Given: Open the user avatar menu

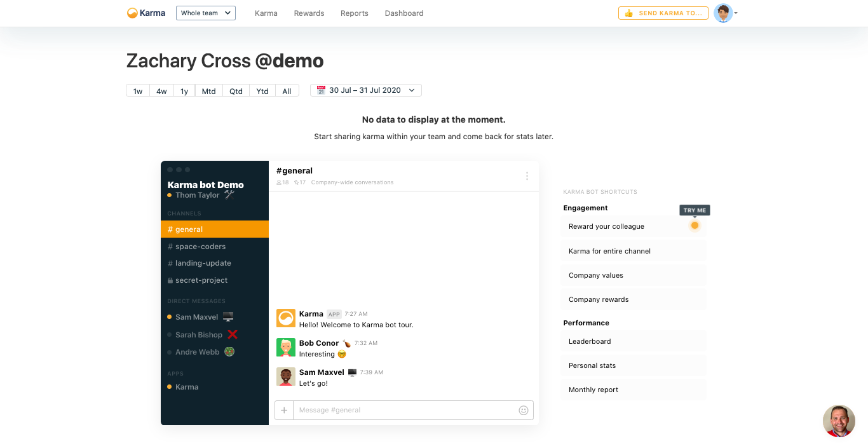Looking at the screenshot, I should (725, 13).
